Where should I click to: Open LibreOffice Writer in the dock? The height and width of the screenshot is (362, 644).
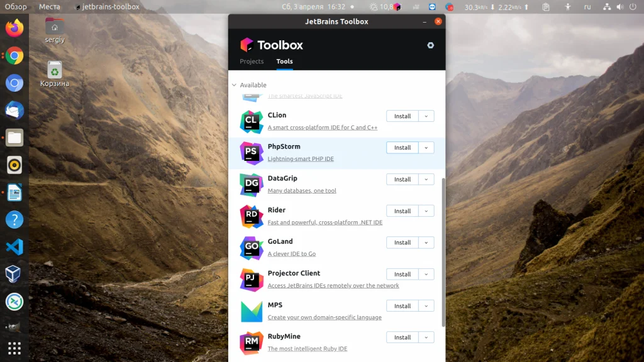point(14,192)
